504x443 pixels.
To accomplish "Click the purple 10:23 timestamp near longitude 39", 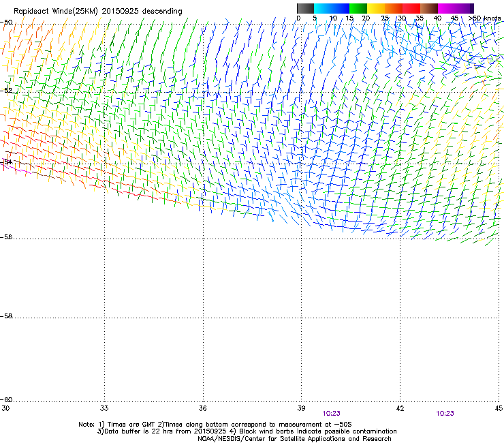I will [x=332, y=414].
